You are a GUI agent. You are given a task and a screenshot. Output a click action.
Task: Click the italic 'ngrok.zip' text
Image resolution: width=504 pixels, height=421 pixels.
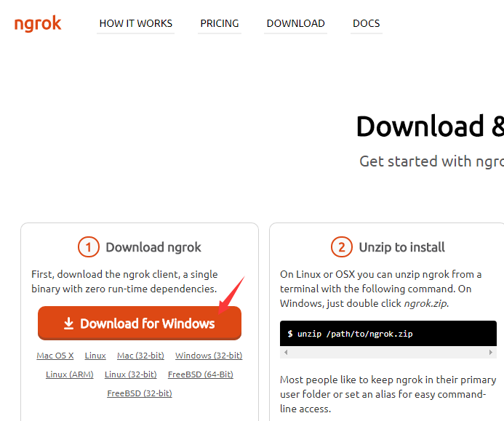pyautogui.click(x=425, y=303)
